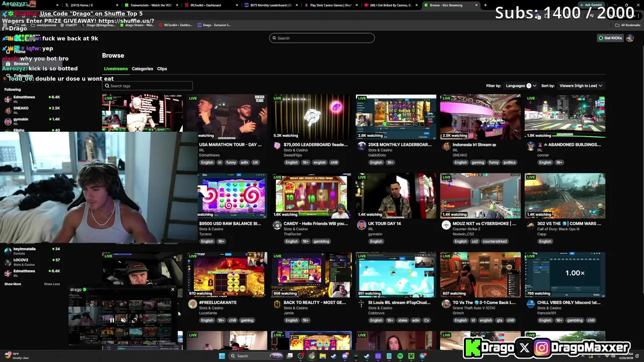Switch to the Livestreams tab
The height and width of the screenshot is (362, 644).
tap(116, 69)
